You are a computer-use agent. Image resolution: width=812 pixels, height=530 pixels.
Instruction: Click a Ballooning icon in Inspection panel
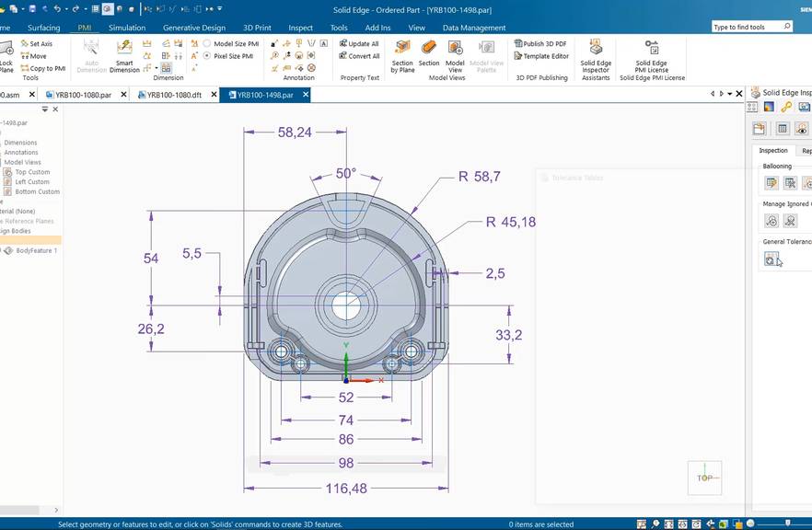[x=771, y=183]
